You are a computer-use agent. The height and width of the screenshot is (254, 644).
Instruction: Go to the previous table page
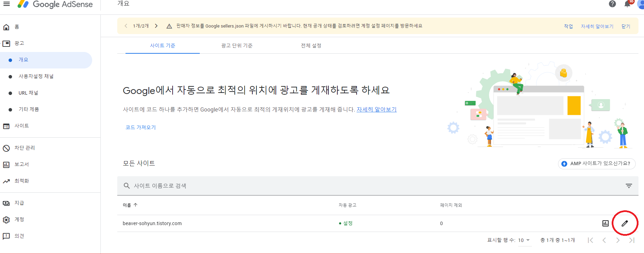604,240
